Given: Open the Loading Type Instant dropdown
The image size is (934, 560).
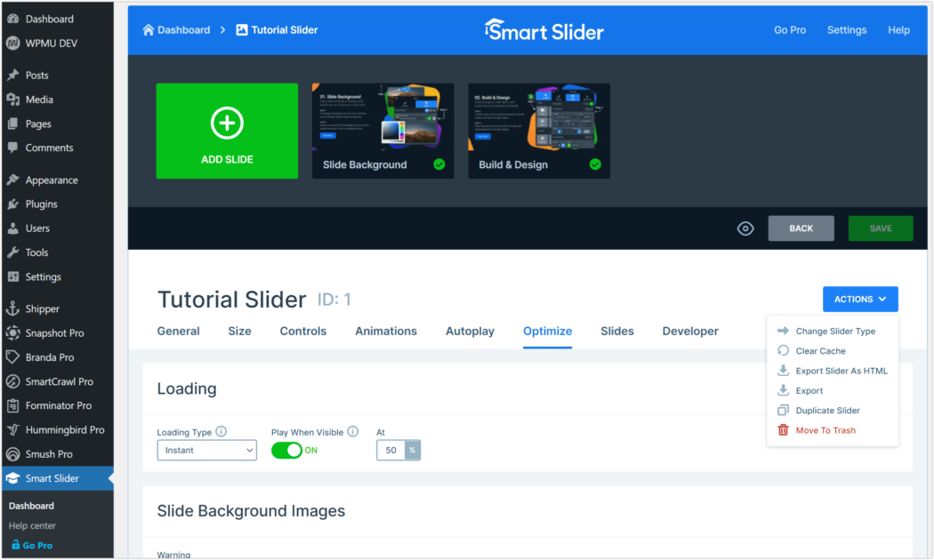Looking at the screenshot, I should coord(206,451).
